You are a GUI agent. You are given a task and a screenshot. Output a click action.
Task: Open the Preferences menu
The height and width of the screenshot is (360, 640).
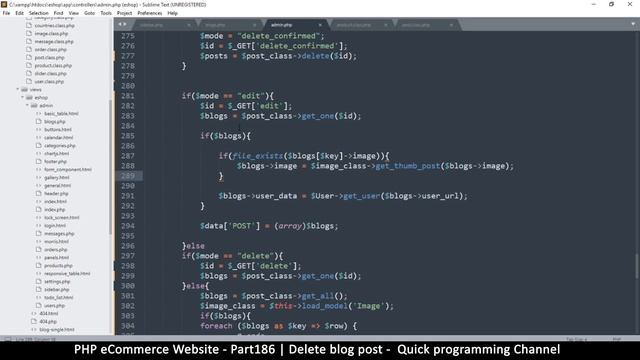pyautogui.click(x=150, y=13)
